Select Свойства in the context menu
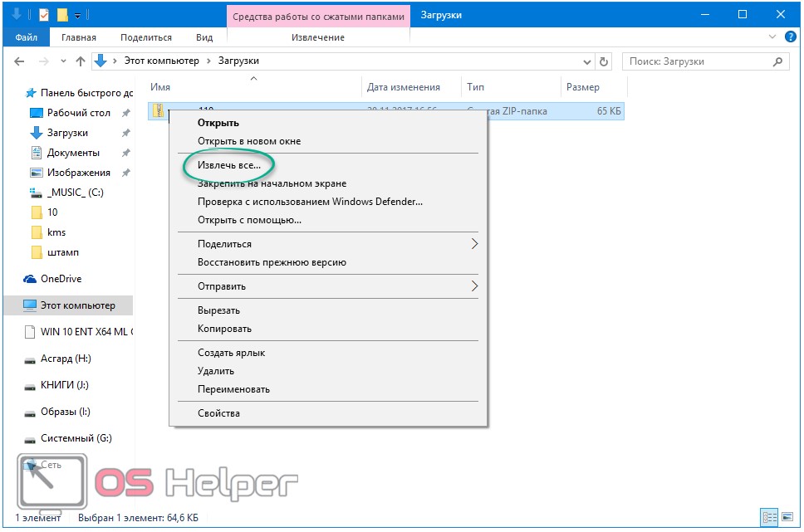The image size is (804, 532). 218,413
